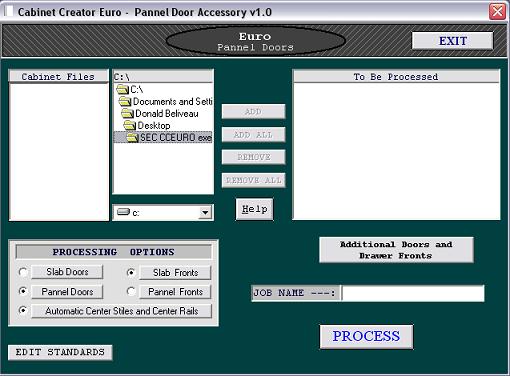The width and height of the screenshot is (510, 376).
Task: Click the C:\ folder icon
Action: [123, 89]
